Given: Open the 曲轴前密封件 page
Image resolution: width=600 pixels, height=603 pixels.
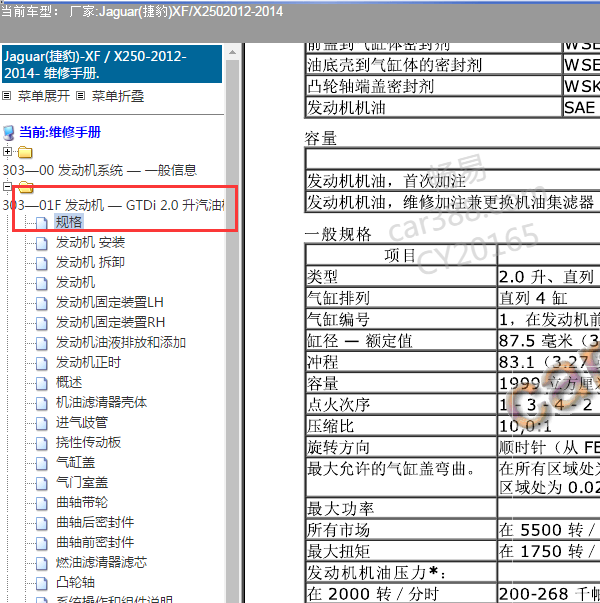Looking at the screenshot, I should tap(95, 542).
